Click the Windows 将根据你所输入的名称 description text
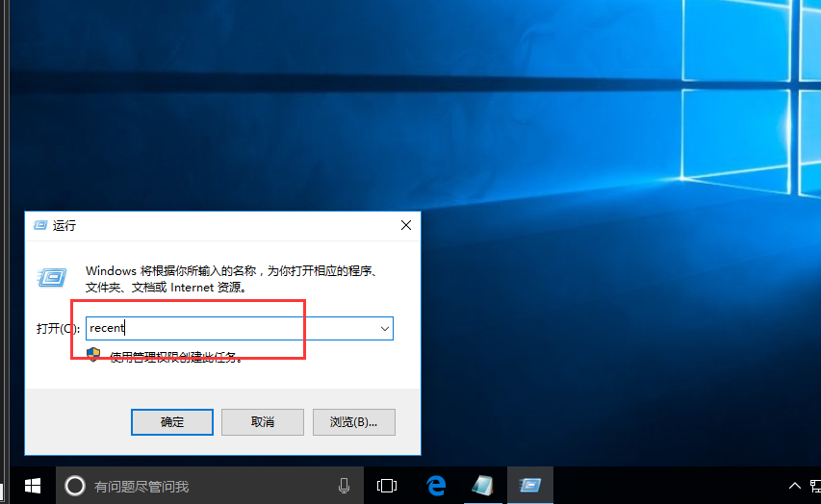 coord(232,279)
